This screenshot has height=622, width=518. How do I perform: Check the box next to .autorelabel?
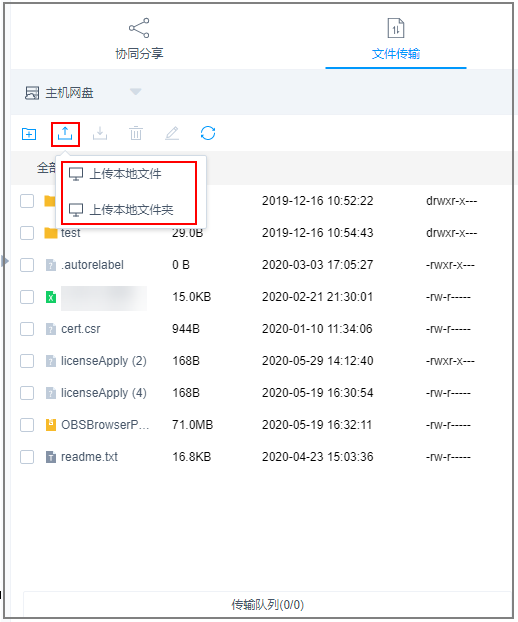click(x=27, y=265)
